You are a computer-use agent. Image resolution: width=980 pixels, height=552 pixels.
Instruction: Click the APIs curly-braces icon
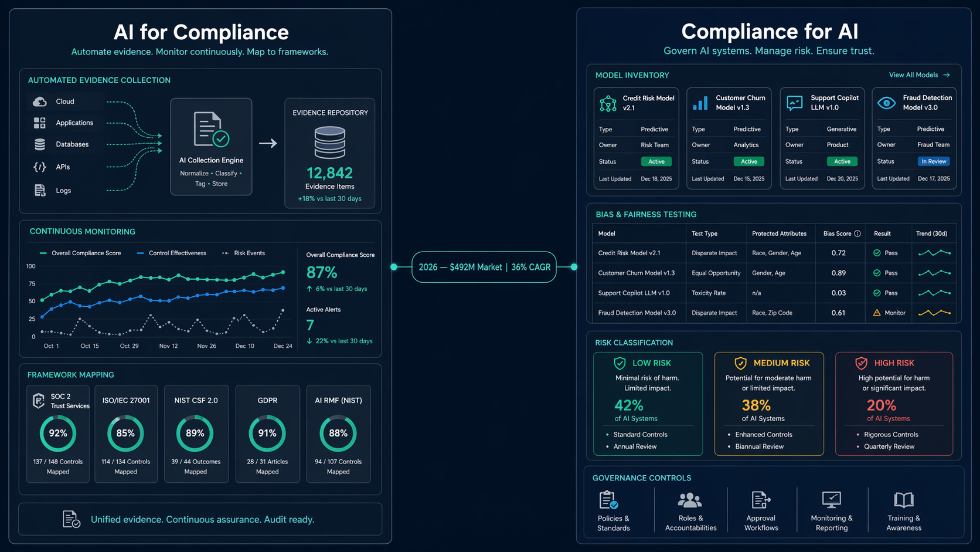coord(39,167)
